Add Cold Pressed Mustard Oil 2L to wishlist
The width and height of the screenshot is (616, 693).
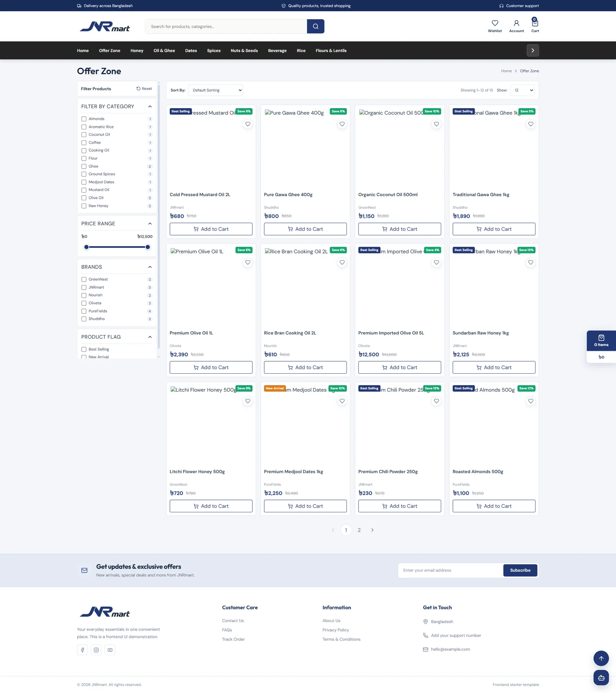248,124
